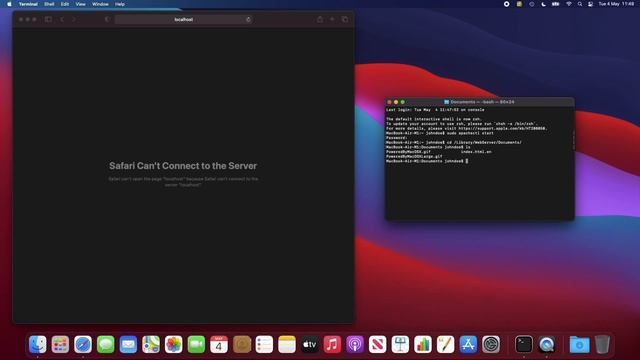The image size is (640, 360).
Task: Open System Preferences in the Dock
Action: (491, 344)
